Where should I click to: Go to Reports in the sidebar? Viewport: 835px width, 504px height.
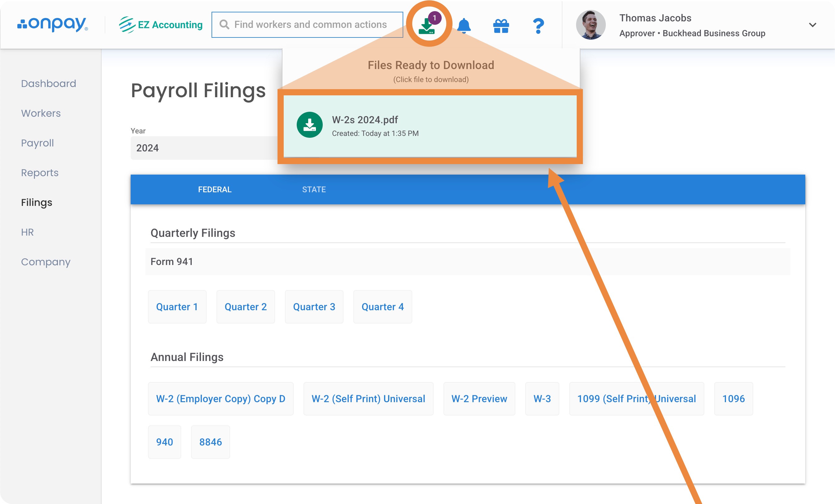[x=40, y=173]
